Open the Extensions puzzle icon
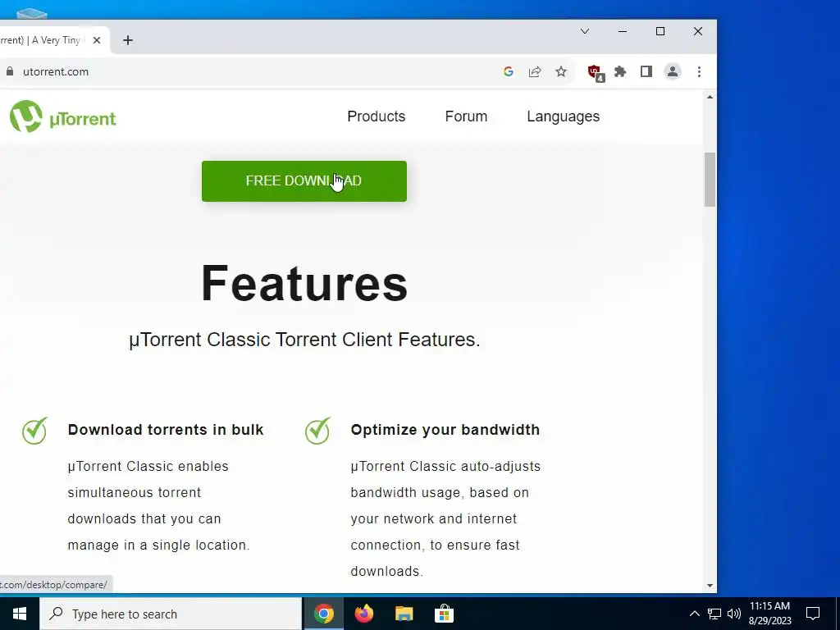840x630 pixels. point(620,71)
